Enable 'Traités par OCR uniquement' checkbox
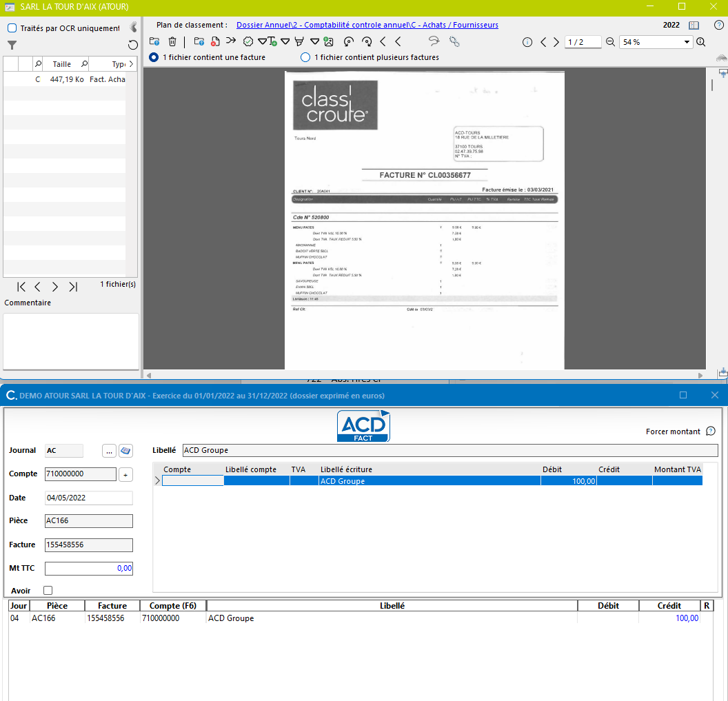Screen dimensions: 728x701 (x=12, y=28)
